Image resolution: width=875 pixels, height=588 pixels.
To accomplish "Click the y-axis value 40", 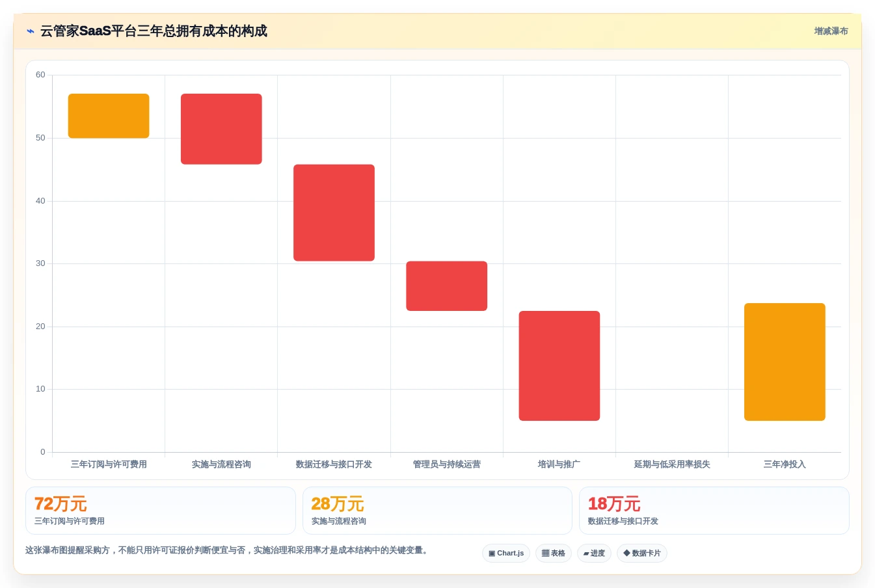I will [40, 201].
